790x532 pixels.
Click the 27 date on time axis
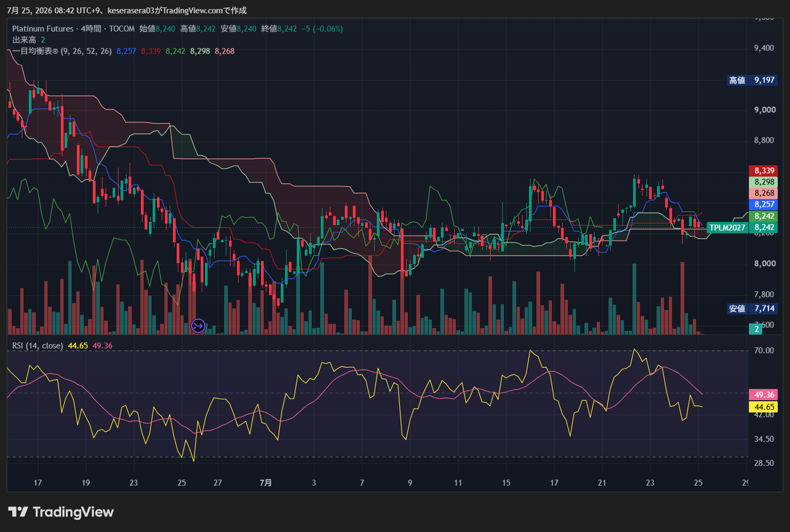217,483
